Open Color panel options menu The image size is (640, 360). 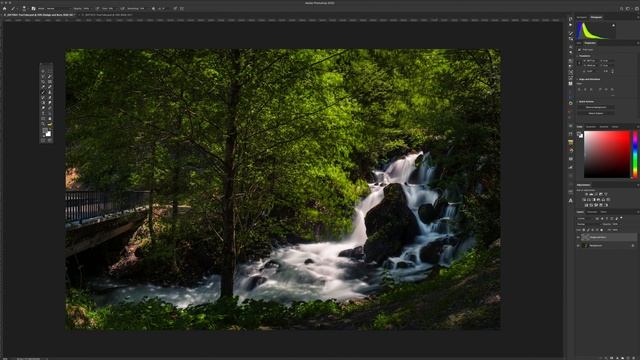(638, 127)
